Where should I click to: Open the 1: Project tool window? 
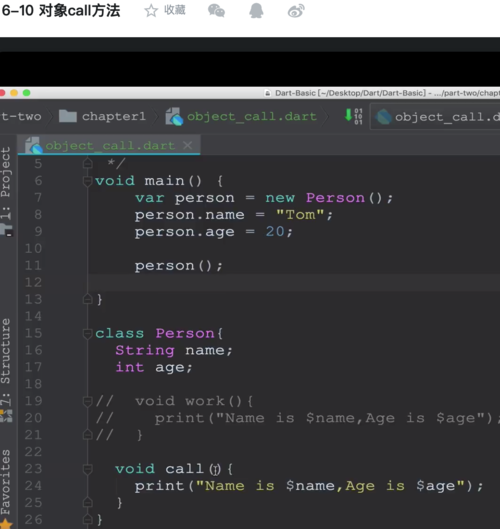(x=6, y=183)
